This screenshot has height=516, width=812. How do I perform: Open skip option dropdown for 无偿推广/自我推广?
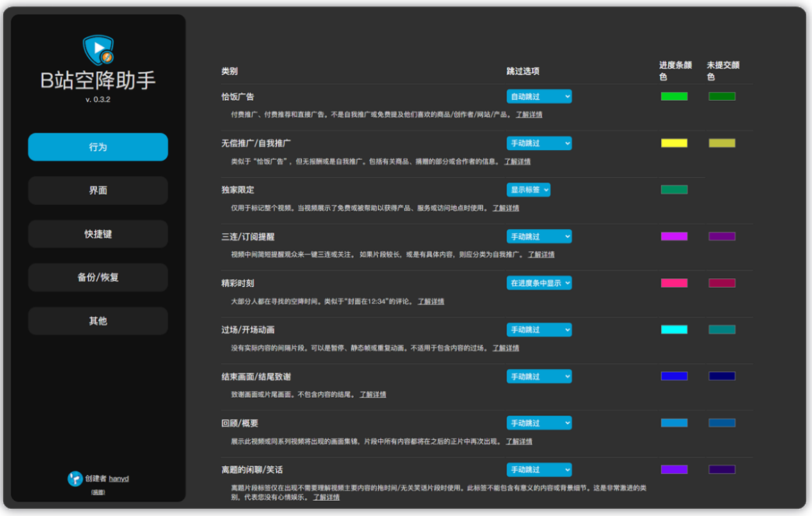539,143
